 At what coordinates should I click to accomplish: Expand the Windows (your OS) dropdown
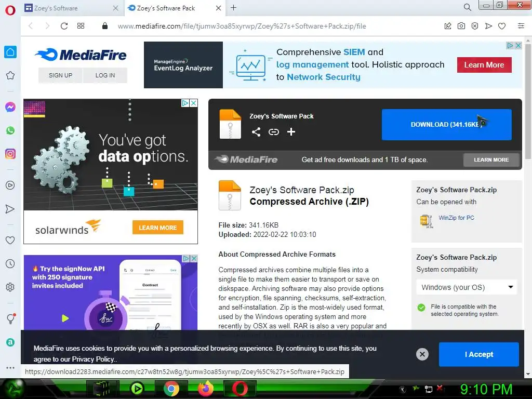[466, 287]
